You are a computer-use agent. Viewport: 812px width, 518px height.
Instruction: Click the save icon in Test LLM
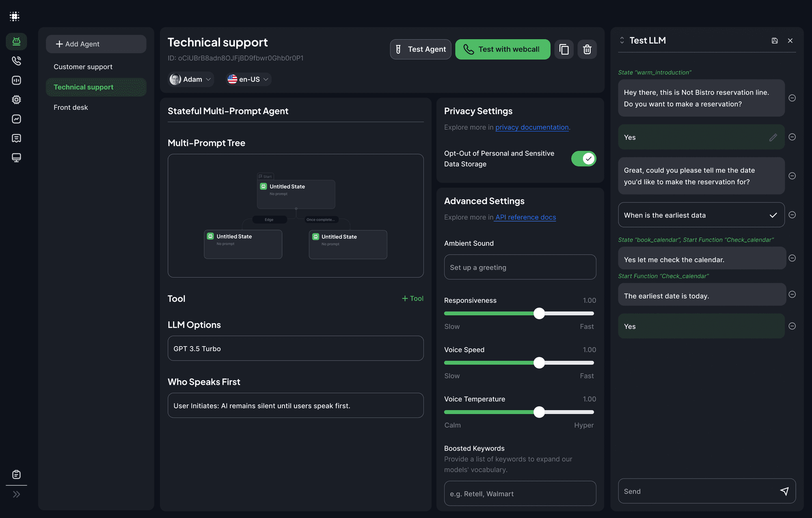[x=775, y=41]
